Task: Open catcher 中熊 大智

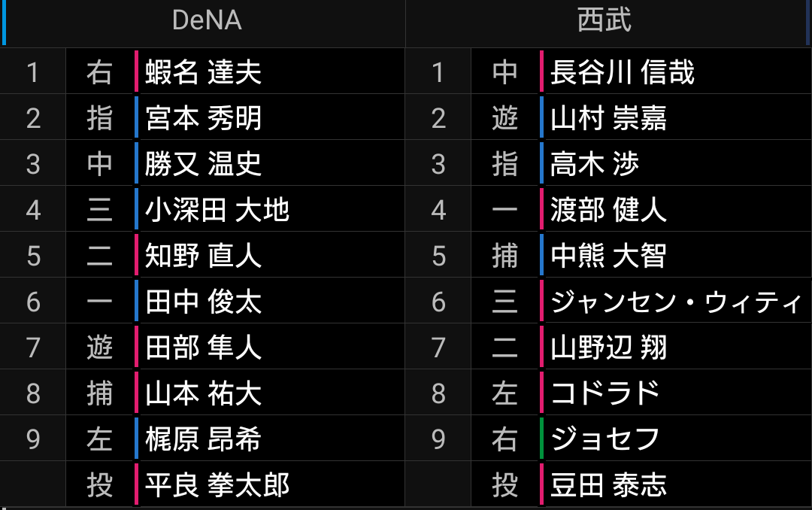Action: coord(608,256)
